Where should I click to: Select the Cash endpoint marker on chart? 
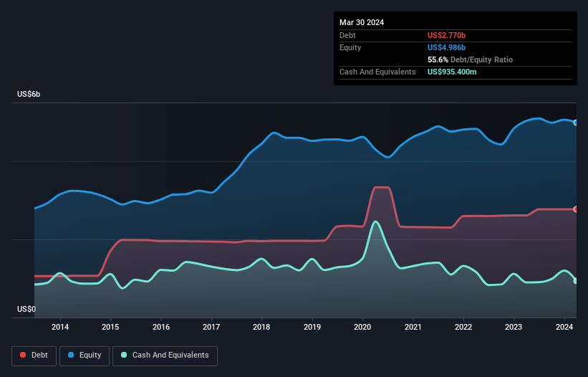tap(576, 281)
